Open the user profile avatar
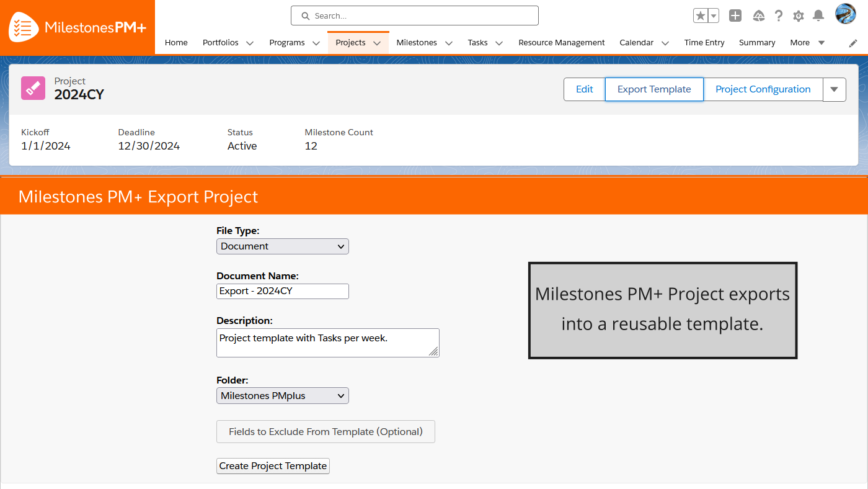 click(x=846, y=14)
